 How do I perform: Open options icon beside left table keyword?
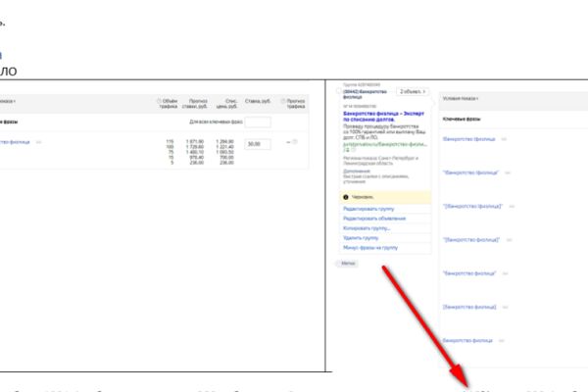(x=38, y=142)
